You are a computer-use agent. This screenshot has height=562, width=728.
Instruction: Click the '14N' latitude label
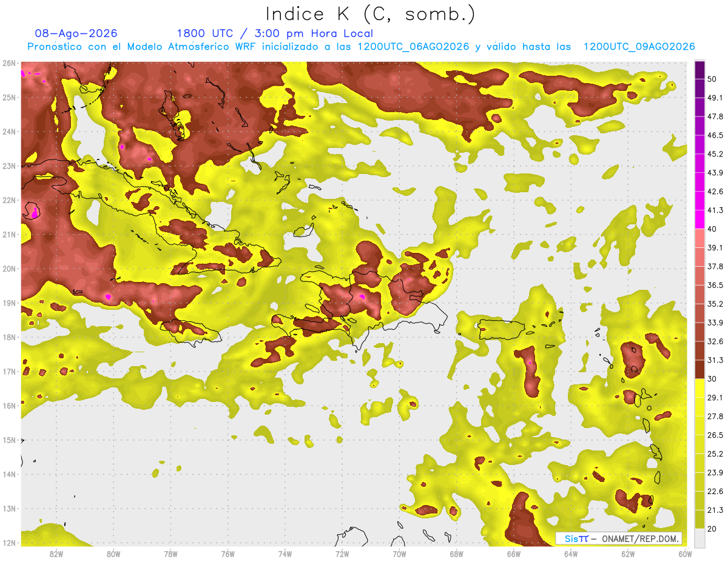pos(8,474)
